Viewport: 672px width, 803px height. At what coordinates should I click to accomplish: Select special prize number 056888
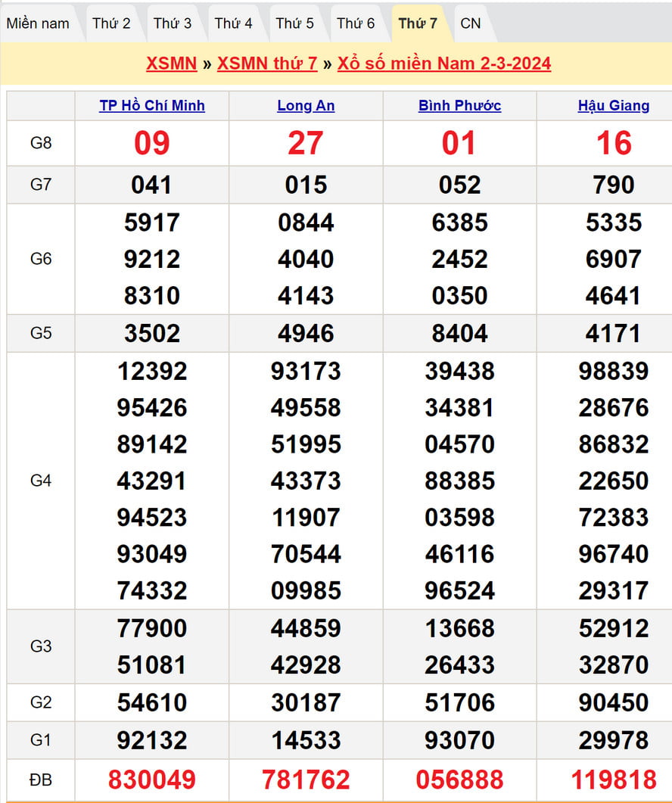[x=459, y=780]
